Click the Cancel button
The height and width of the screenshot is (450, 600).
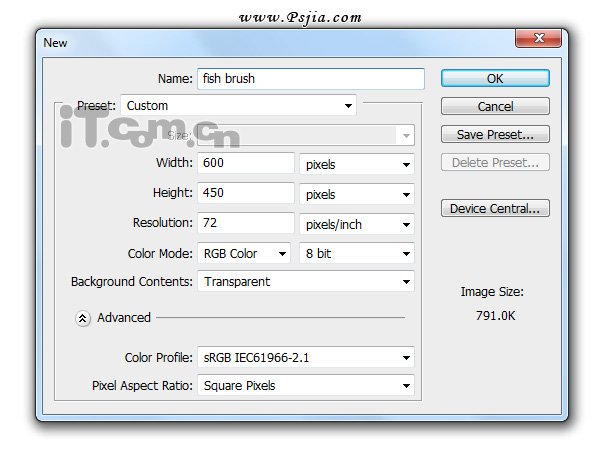(x=495, y=106)
